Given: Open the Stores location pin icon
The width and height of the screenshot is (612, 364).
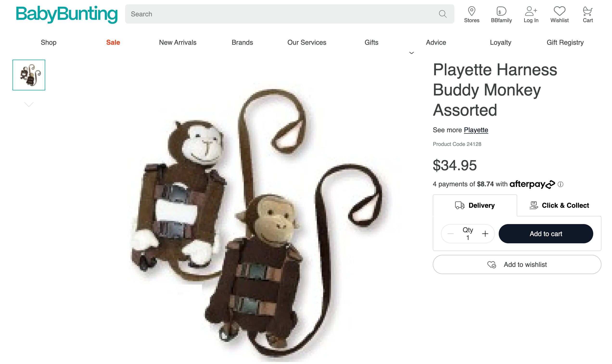Looking at the screenshot, I should point(472,11).
